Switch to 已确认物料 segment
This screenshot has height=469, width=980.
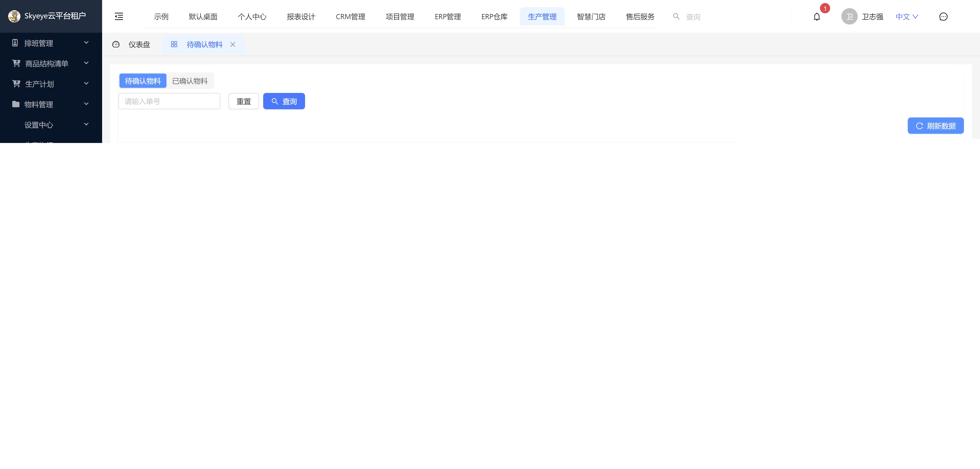(190, 81)
